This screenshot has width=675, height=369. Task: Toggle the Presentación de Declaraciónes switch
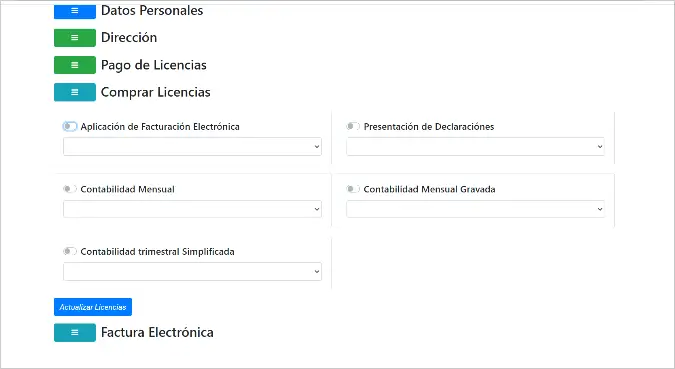pos(353,126)
